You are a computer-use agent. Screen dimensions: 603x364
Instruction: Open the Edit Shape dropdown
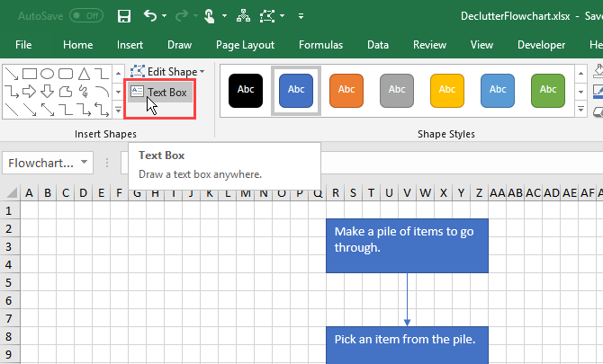coord(166,71)
